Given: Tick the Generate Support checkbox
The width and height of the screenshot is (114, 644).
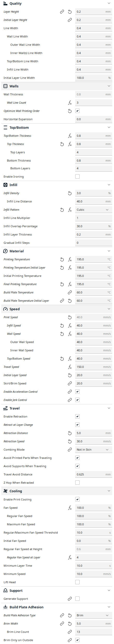Looking at the screenshot, I should (x=77, y=599).
